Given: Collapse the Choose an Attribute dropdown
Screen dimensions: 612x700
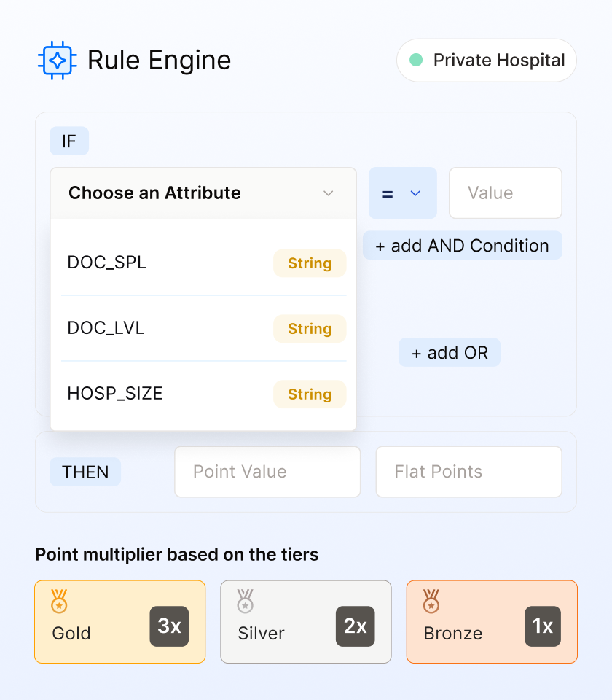Looking at the screenshot, I should pos(203,193).
